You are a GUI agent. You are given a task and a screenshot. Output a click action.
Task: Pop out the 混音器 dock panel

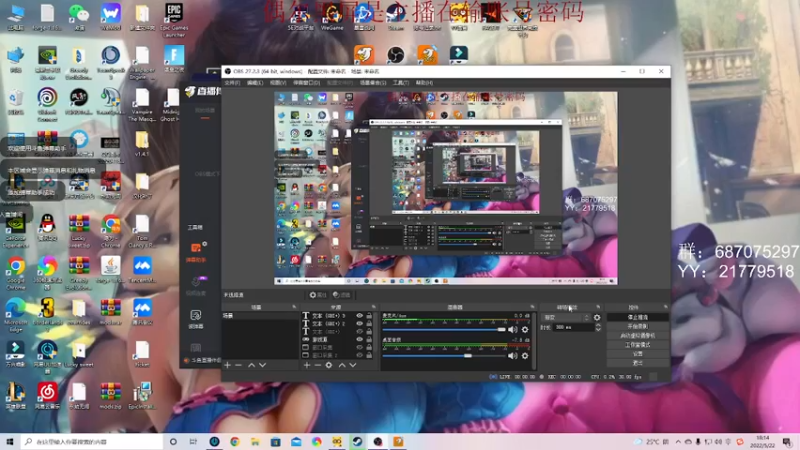tap(532, 307)
